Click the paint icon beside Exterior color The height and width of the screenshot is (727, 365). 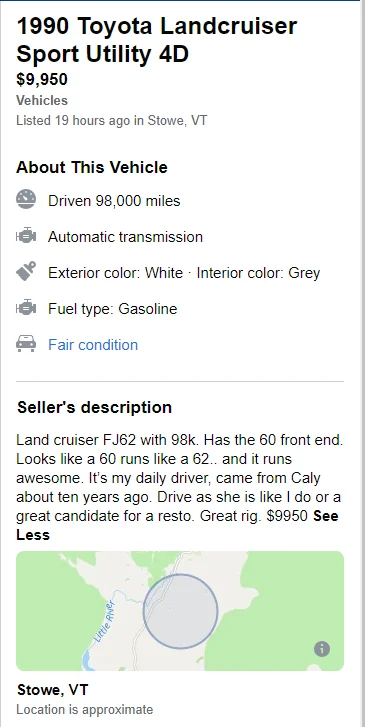pyautogui.click(x=26, y=272)
